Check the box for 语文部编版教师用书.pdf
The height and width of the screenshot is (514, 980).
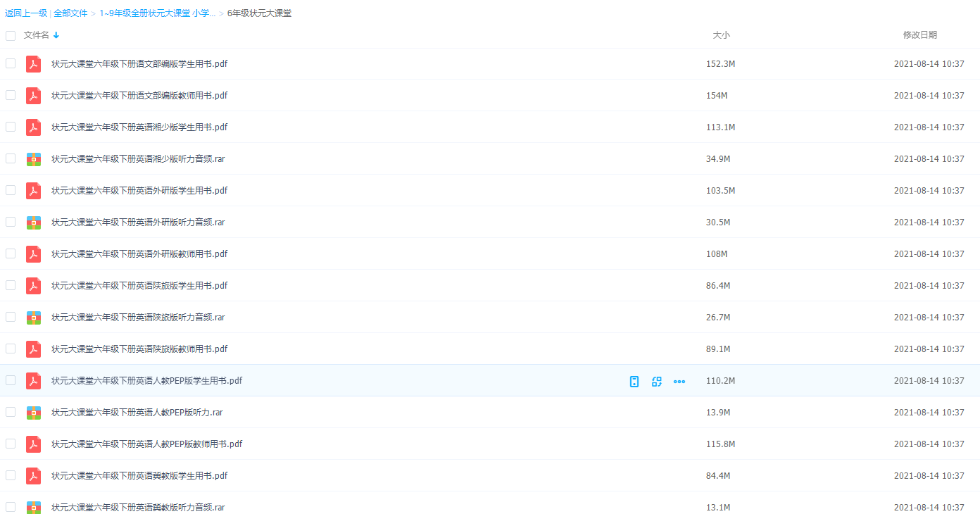pos(11,95)
